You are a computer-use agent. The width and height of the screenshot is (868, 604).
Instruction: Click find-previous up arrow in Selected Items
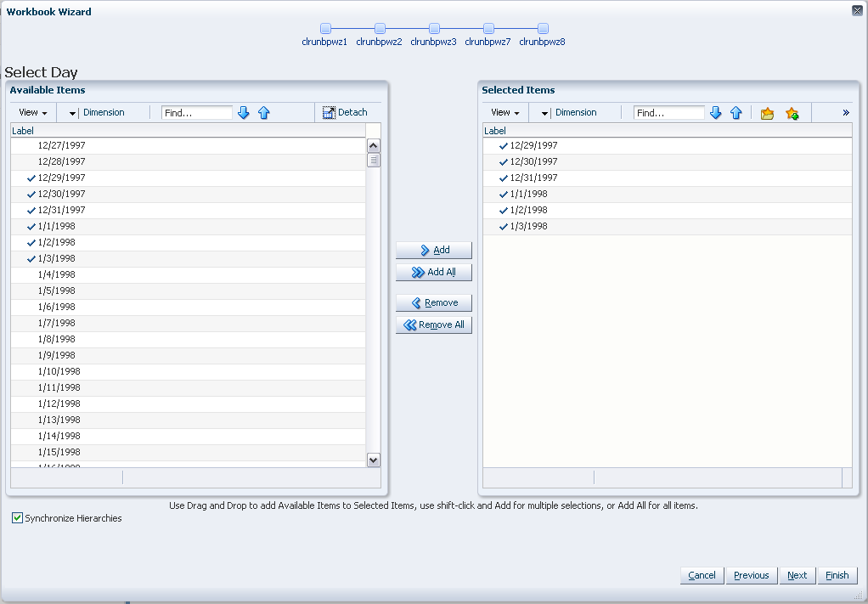point(736,113)
